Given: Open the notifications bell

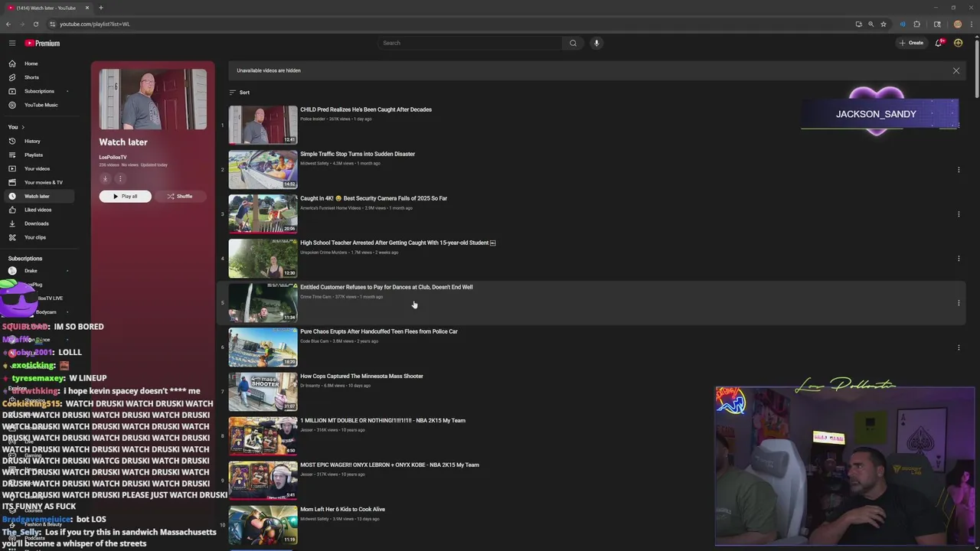Looking at the screenshot, I should pyautogui.click(x=939, y=43).
